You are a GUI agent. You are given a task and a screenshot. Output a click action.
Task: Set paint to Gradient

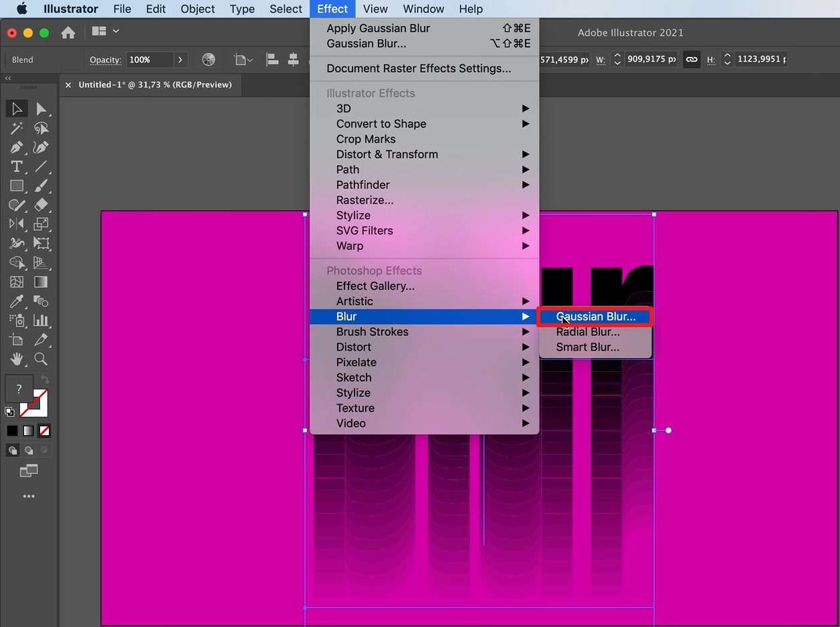point(29,431)
